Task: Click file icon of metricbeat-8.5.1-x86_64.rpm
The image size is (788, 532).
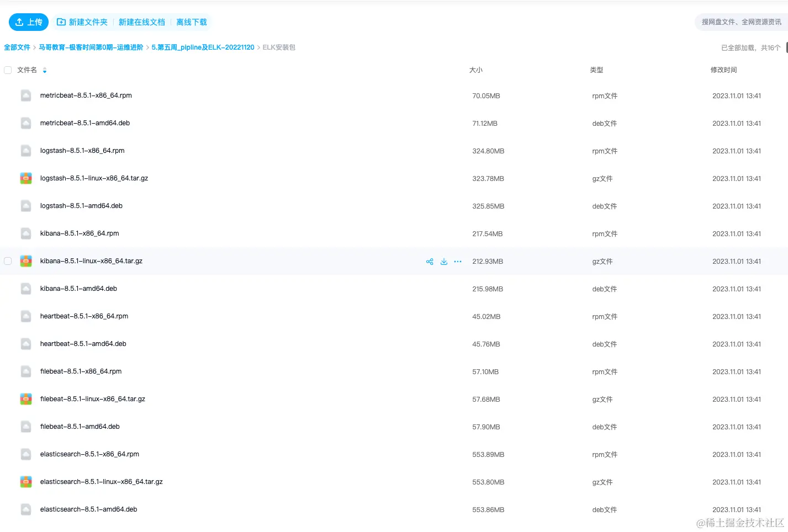Action: point(26,95)
